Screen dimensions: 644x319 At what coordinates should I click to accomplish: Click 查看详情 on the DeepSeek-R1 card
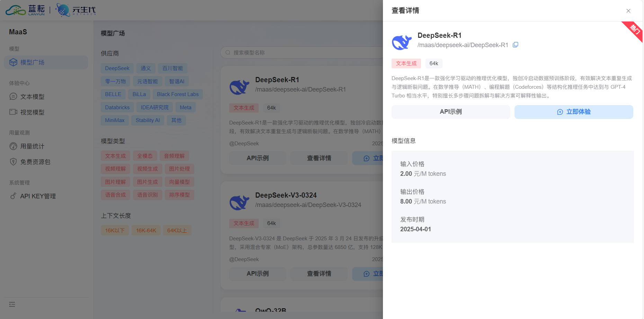click(x=319, y=158)
